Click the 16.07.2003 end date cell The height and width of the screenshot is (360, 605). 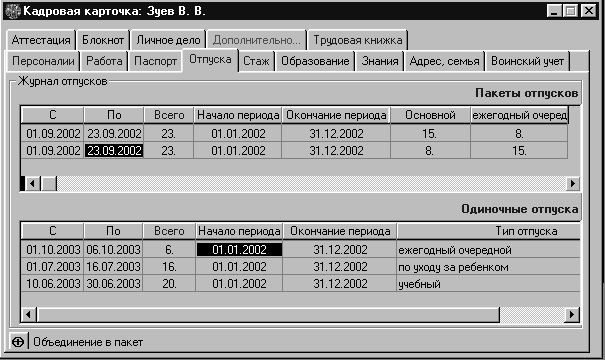click(x=113, y=267)
